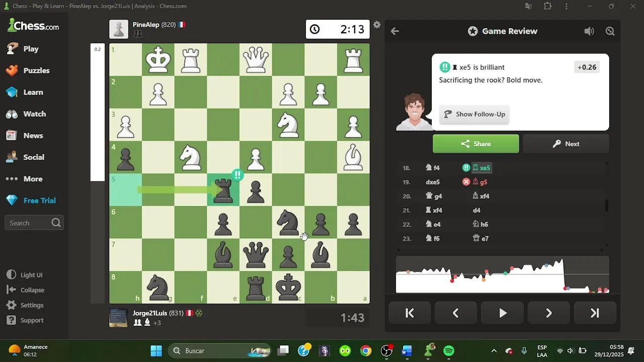Click the Next button with key icon

pos(566,144)
